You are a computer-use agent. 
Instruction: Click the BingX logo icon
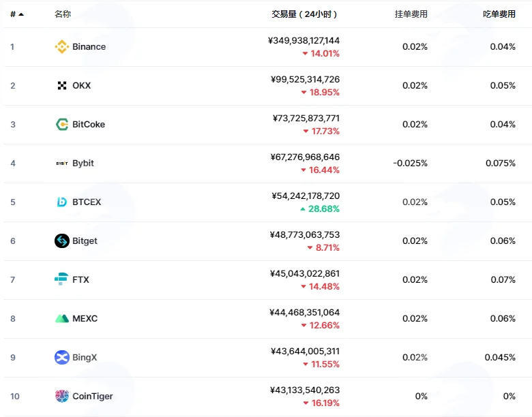pyautogui.click(x=62, y=357)
